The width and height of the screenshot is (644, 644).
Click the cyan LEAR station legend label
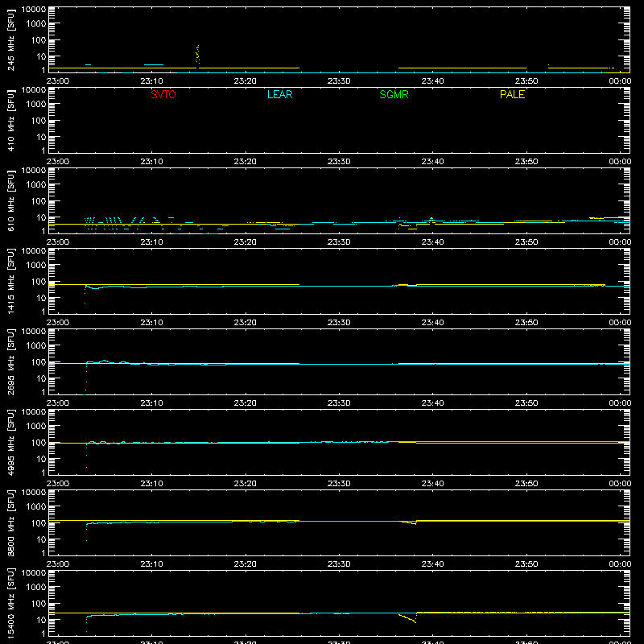pyautogui.click(x=279, y=94)
